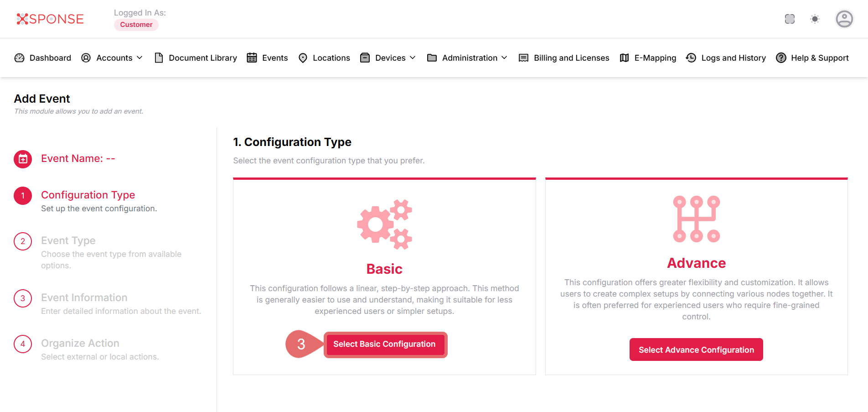
Task: Go to Document Library
Action: point(196,58)
